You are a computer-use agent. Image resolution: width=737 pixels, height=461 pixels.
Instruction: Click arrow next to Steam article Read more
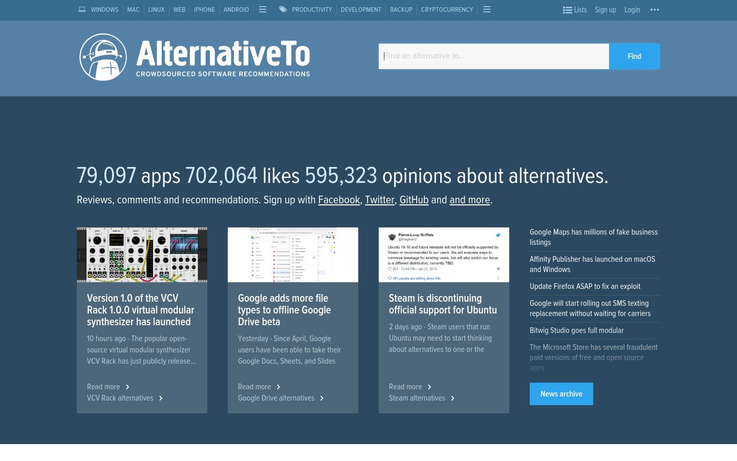click(x=429, y=387)
